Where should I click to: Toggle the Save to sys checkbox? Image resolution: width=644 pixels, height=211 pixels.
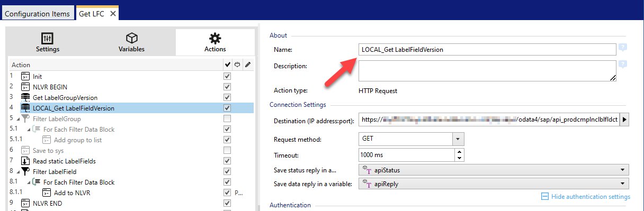pyautogui.click(x=227, y=150)
